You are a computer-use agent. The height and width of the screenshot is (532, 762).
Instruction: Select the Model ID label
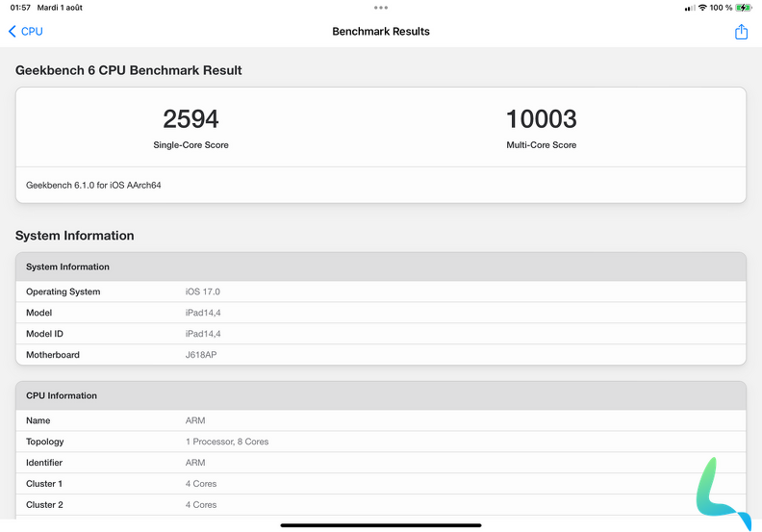(x=44, y=334)
